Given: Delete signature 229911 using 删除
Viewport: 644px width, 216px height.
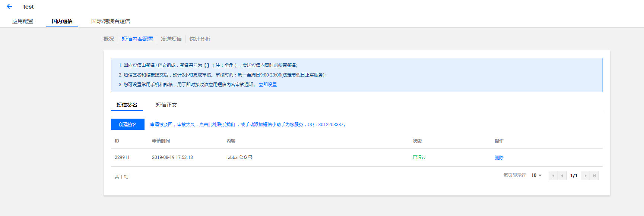Looking at the screenshot, I should 499,157.
